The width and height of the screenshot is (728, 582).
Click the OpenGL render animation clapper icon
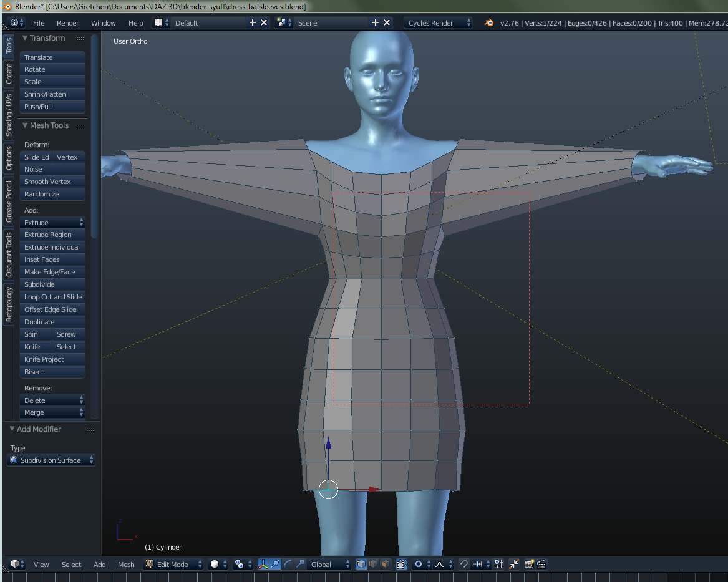pos(541,564)
